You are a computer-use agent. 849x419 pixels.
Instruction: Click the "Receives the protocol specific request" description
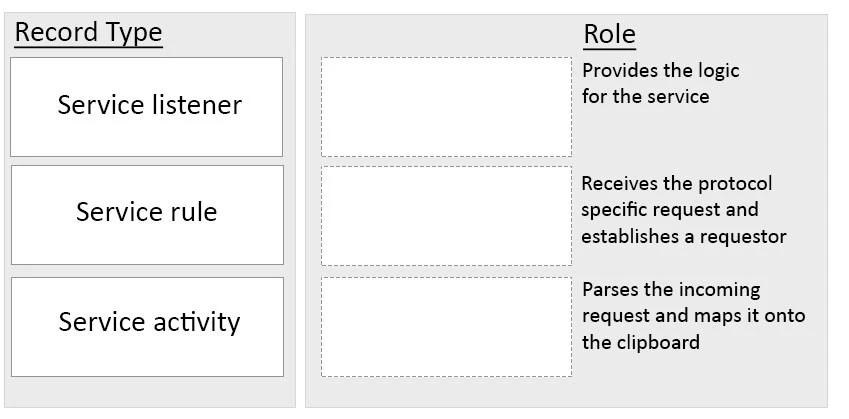coord(678,210)
